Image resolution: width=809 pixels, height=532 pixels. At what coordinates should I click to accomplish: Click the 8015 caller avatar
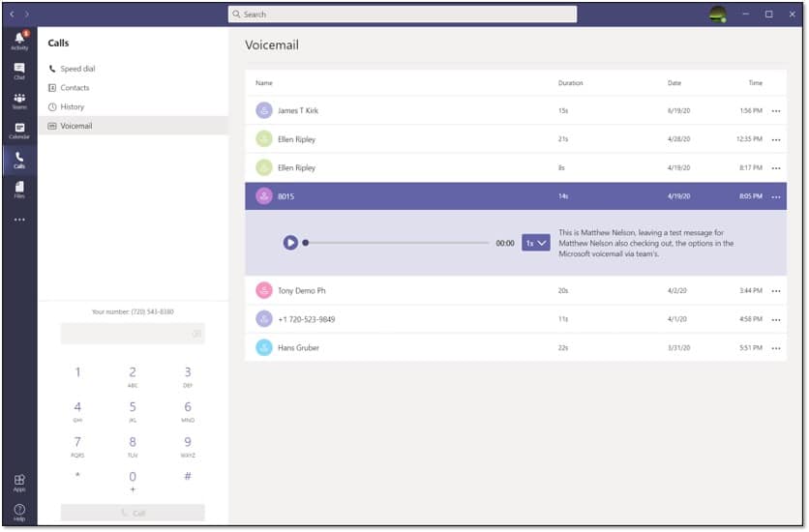pyautogui.click(x=264, y=196)
